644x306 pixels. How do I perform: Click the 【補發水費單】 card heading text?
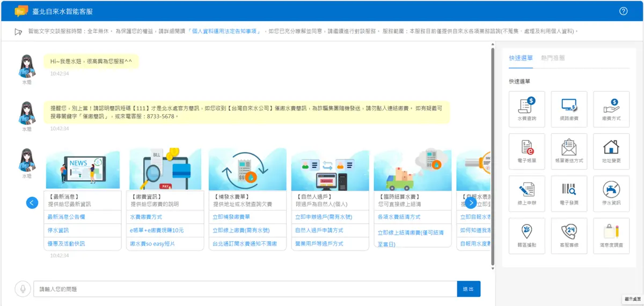pos(232,197)
